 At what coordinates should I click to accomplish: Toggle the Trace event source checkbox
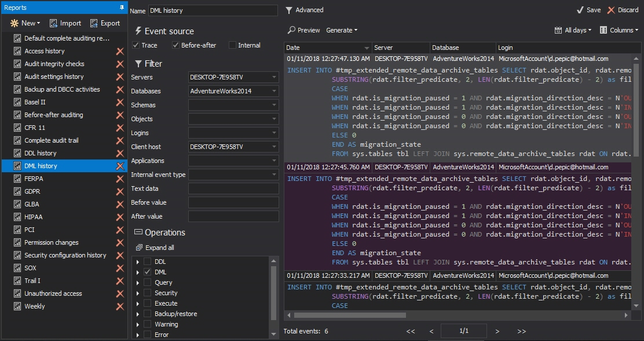[x=136, y=45]
